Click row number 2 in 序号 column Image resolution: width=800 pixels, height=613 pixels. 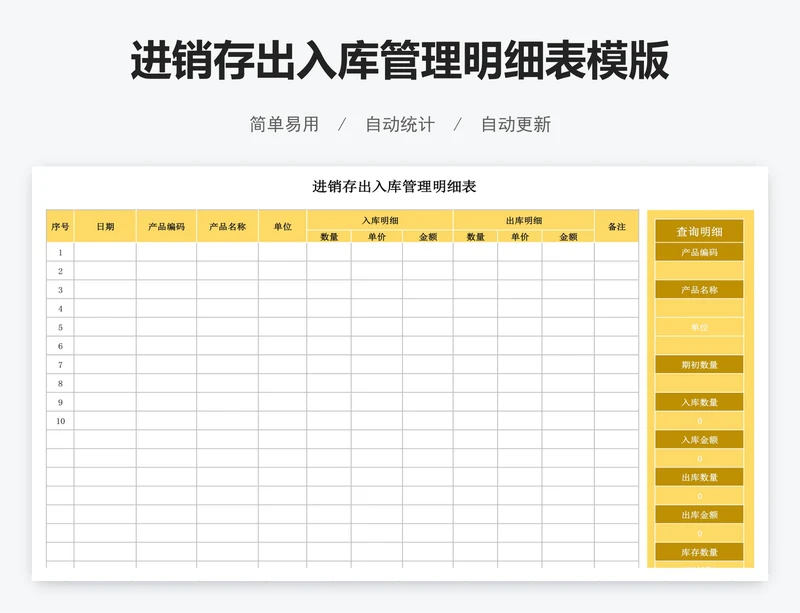(x=60, y=271)
